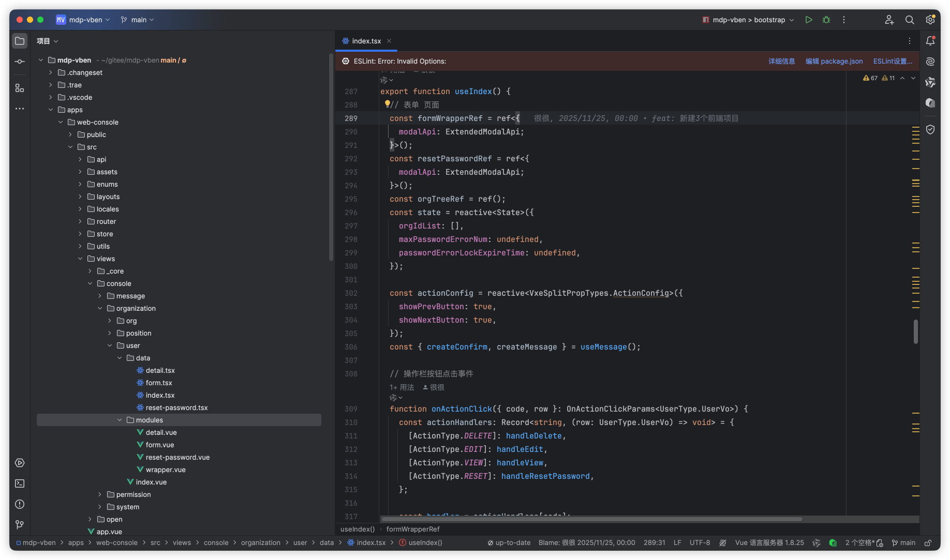Open the main branch dropdown

[138, 20]
